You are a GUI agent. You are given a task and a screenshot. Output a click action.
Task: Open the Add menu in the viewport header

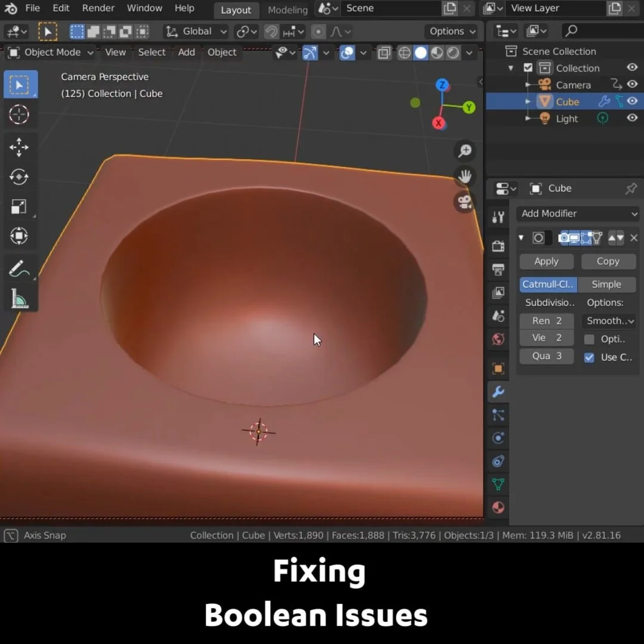(x=186, y=52)
